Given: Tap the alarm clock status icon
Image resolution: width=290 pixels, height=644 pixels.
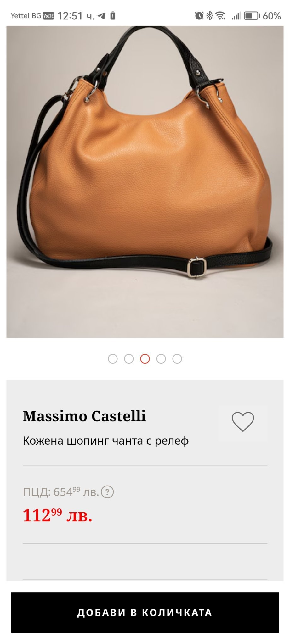Looking at the screenshot, I should (199, 15).
